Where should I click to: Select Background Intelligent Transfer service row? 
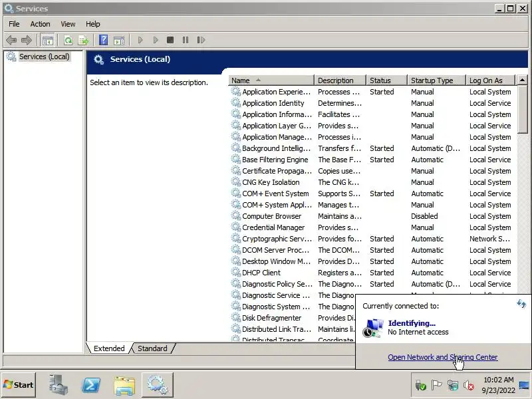(372, 148)
